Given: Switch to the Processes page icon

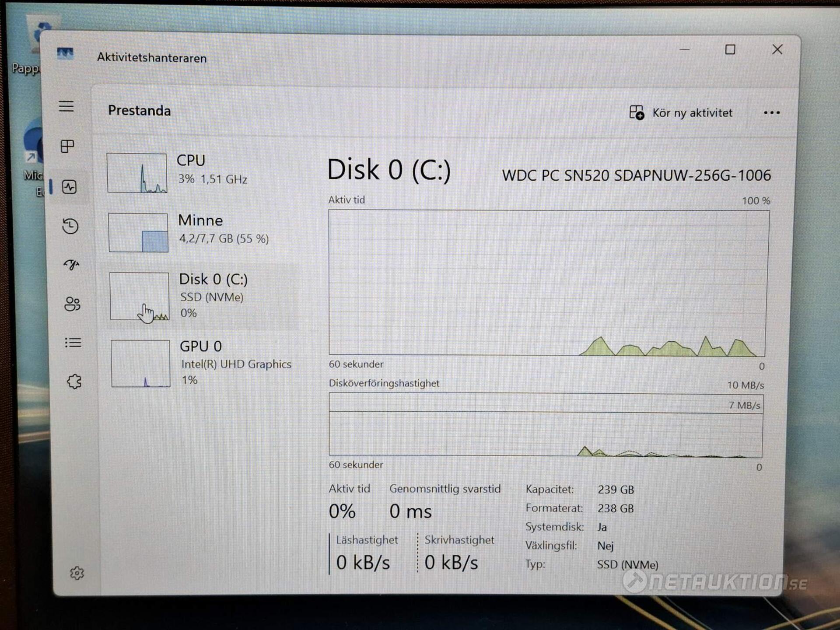Looking at the screenshot, I should 67,146.
